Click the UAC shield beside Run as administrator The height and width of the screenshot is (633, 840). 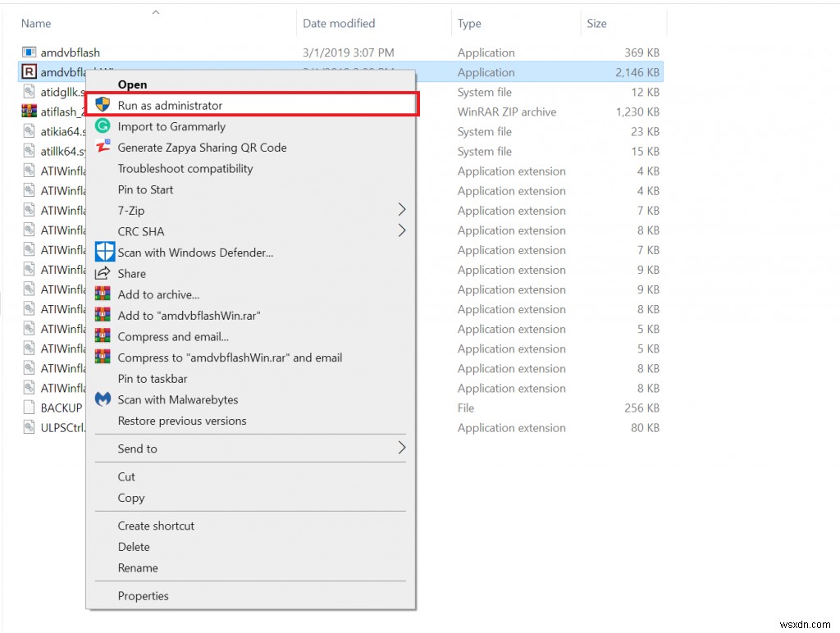(104, 105)
